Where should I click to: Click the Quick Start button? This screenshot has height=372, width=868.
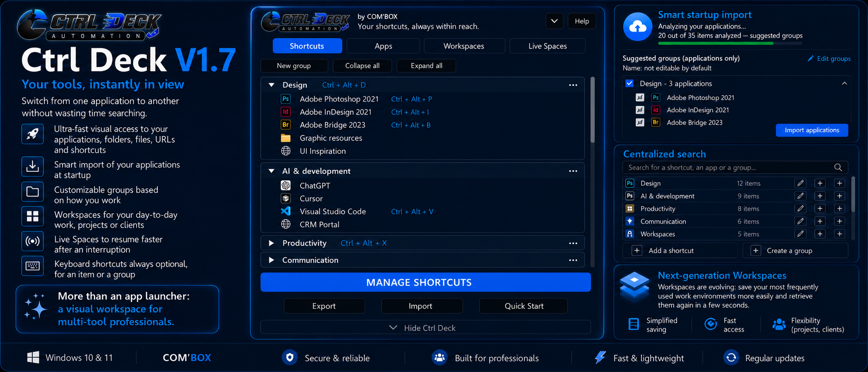[x=524, y=306]
